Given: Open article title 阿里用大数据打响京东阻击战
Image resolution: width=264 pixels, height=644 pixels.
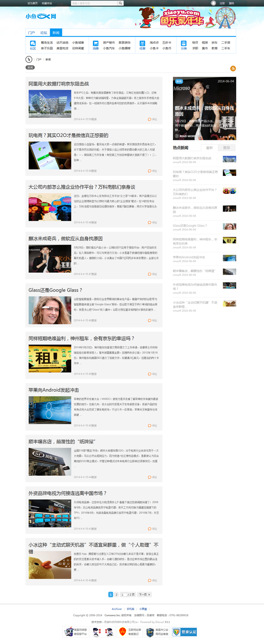Looking at the screenshot, I should pos(59,84).
